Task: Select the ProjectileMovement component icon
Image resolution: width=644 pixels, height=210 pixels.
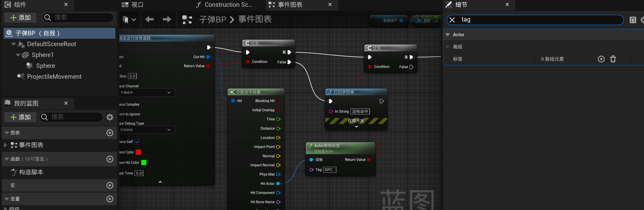Action: coord(21,76)
